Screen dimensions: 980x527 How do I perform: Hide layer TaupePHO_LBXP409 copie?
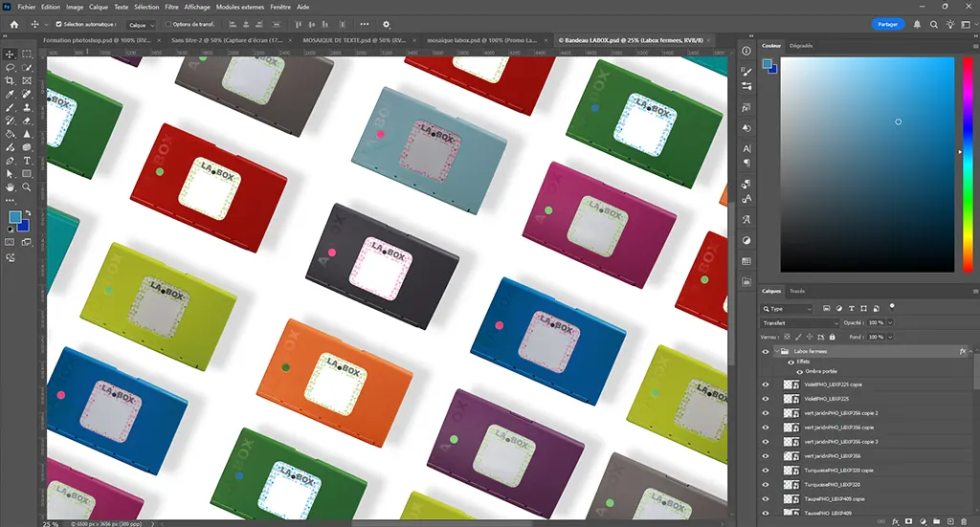click(x=765, y=499)
